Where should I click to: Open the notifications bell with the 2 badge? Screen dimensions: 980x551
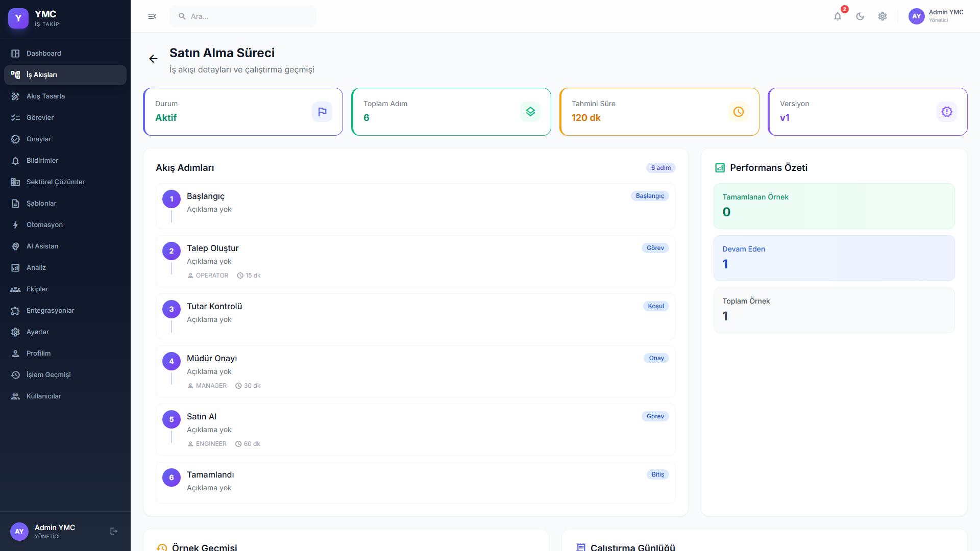click(x=838, y=16)
